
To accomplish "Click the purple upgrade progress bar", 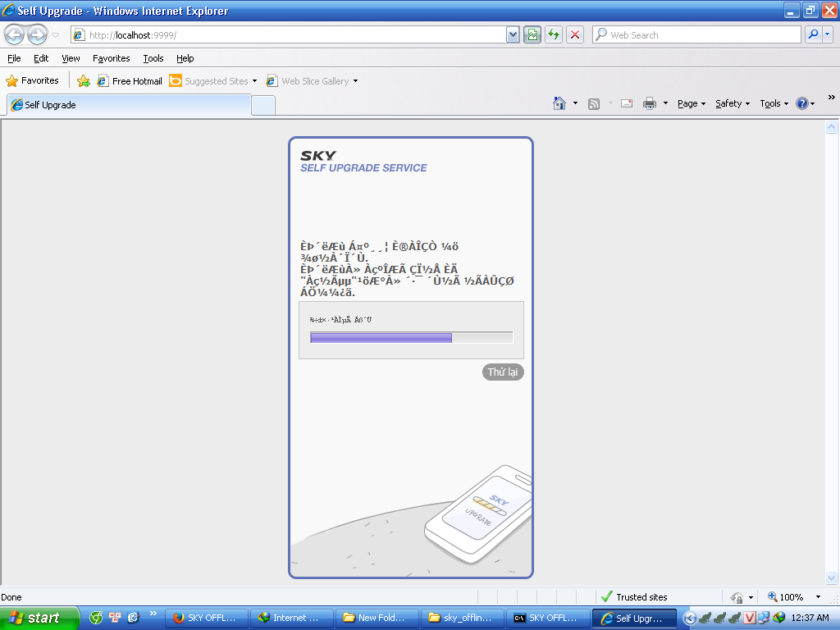I will 381,337.
